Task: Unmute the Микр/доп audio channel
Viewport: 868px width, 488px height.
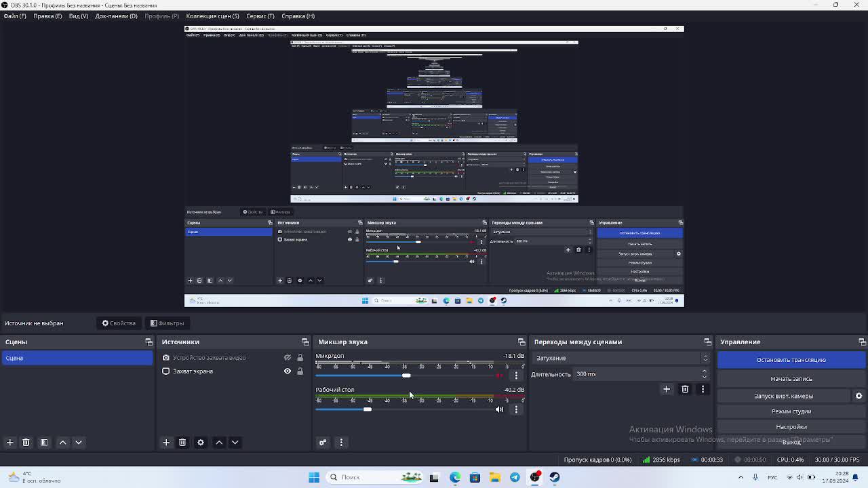Action: tap(500, 375)
